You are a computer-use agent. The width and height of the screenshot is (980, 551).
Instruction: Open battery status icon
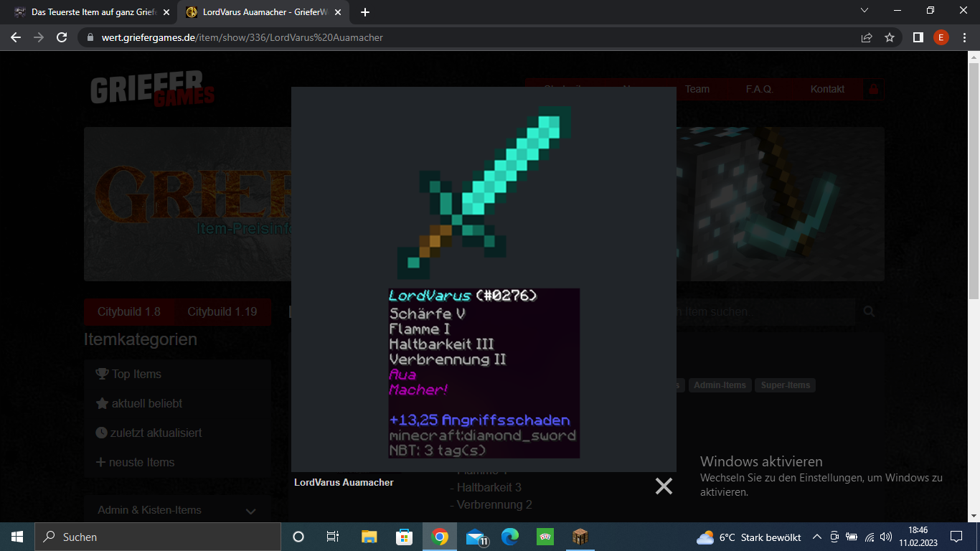(852, 537)
